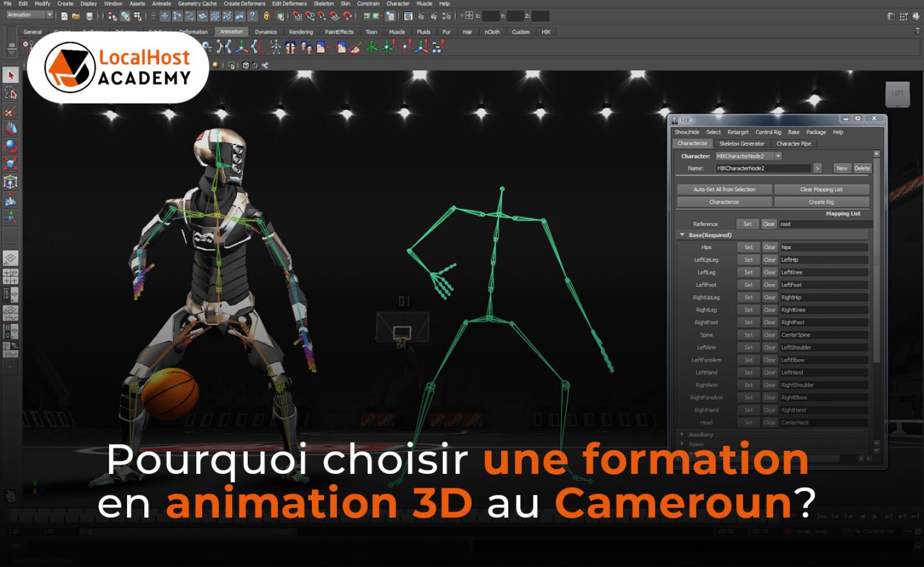Open the Geometry Cache menu
The height and width of the screenshot is (567, 924).
click(197, 3)
